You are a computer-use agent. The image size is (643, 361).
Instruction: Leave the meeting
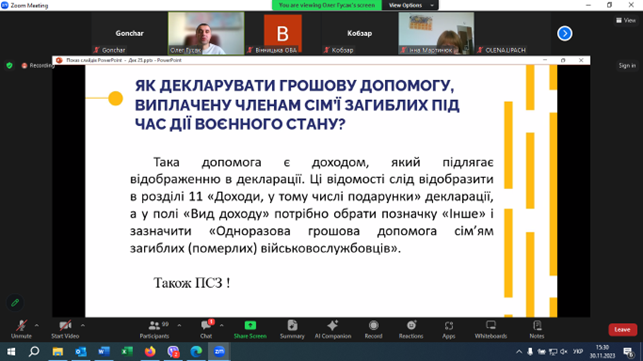coord(622,329)
